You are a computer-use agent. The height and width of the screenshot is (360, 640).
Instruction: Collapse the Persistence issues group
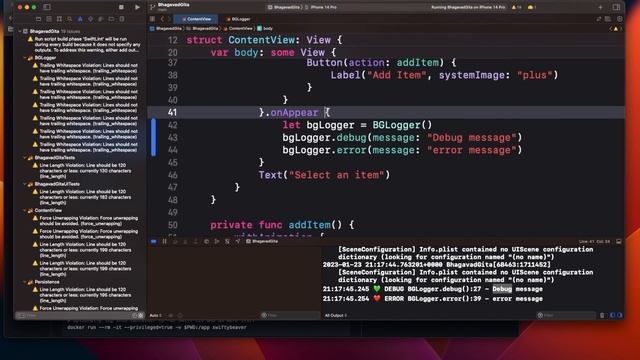24,282
